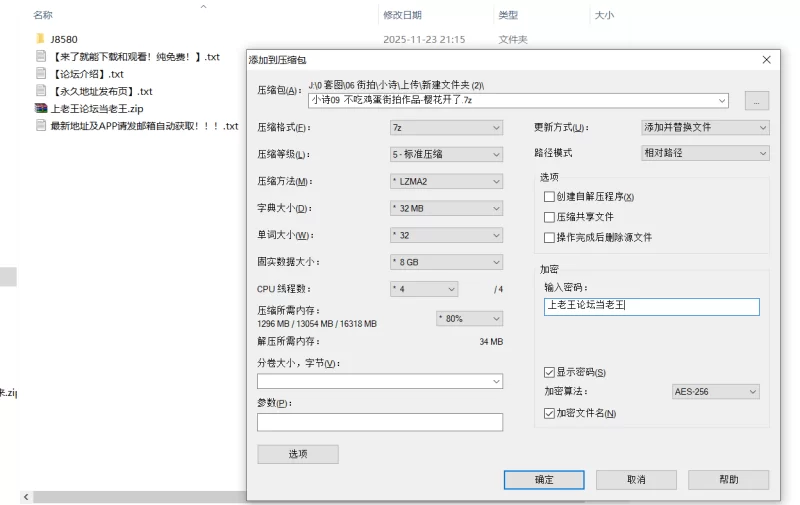The width and height of the screenshot is (800, 505).
Task: Sort files by 名称 column header
Action: click(43, 15)
